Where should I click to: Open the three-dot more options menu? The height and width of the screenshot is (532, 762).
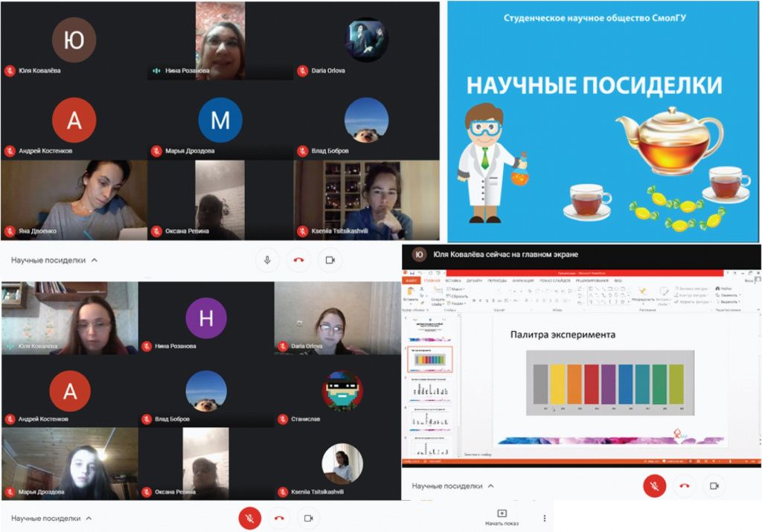point(544,519)
